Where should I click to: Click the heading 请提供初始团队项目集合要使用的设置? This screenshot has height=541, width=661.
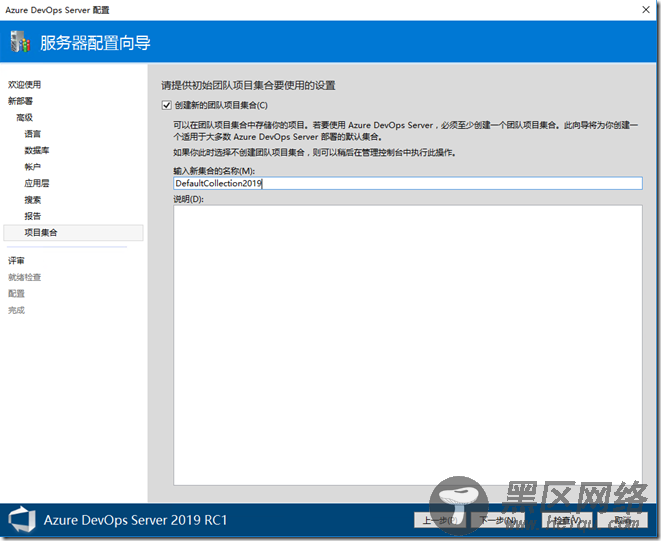coord(248,86)
